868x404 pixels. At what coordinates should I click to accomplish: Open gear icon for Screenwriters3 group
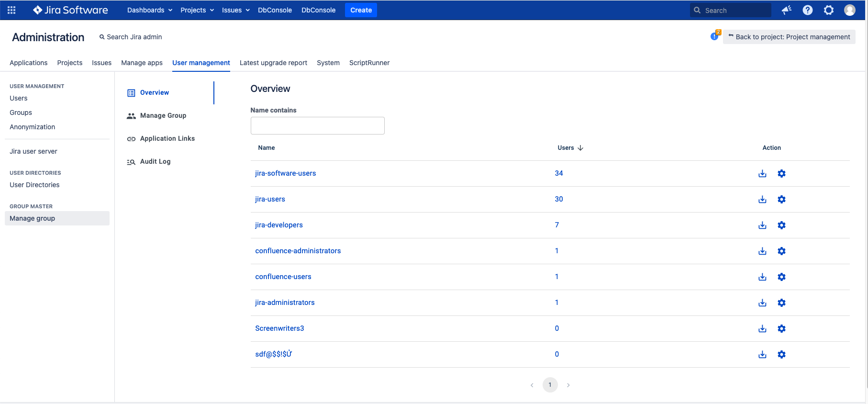point(781,329)
